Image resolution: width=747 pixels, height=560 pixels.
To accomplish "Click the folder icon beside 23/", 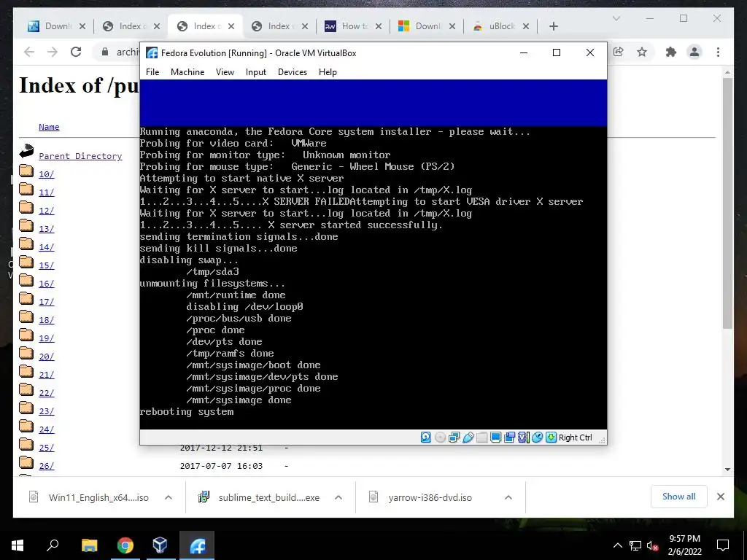I will pyautogui.click(x=26, y=408).
